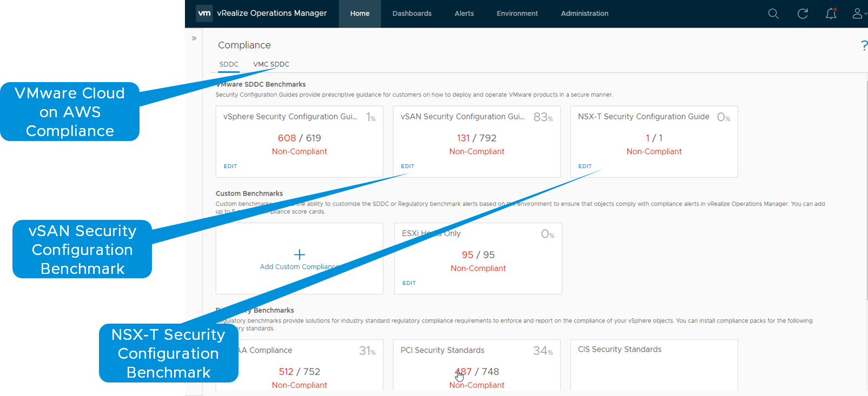
Task: Click EDIT on vSAN Security Configuration card
Action: click(408, 166)
